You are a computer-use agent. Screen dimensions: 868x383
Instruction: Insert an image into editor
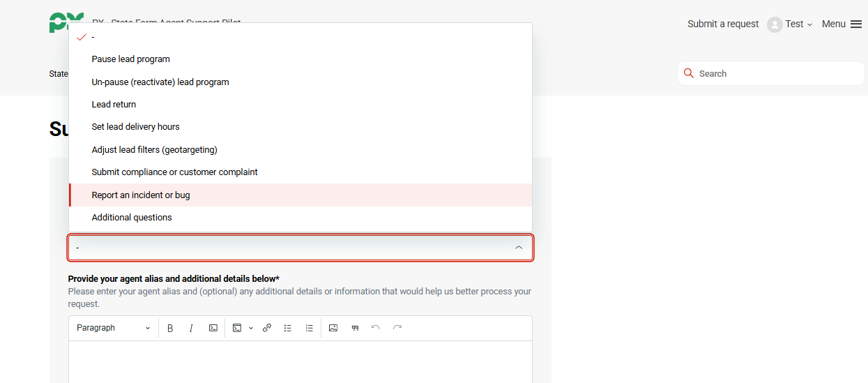pos(333,328)
